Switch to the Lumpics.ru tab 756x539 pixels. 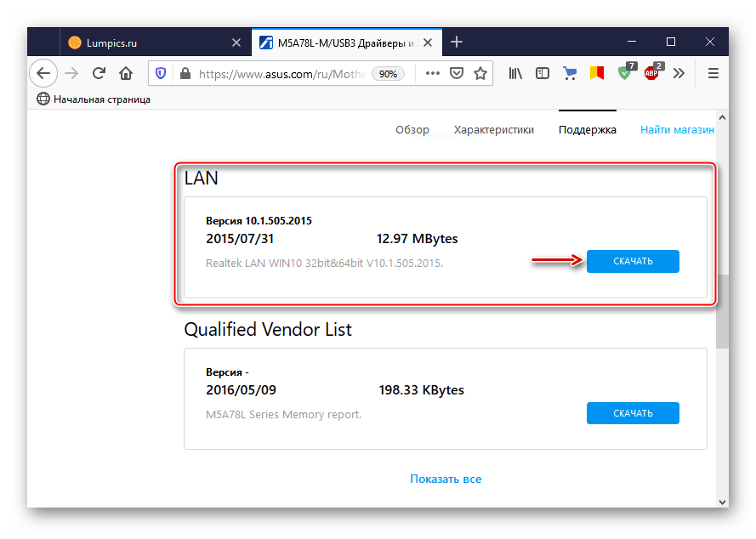154,43
